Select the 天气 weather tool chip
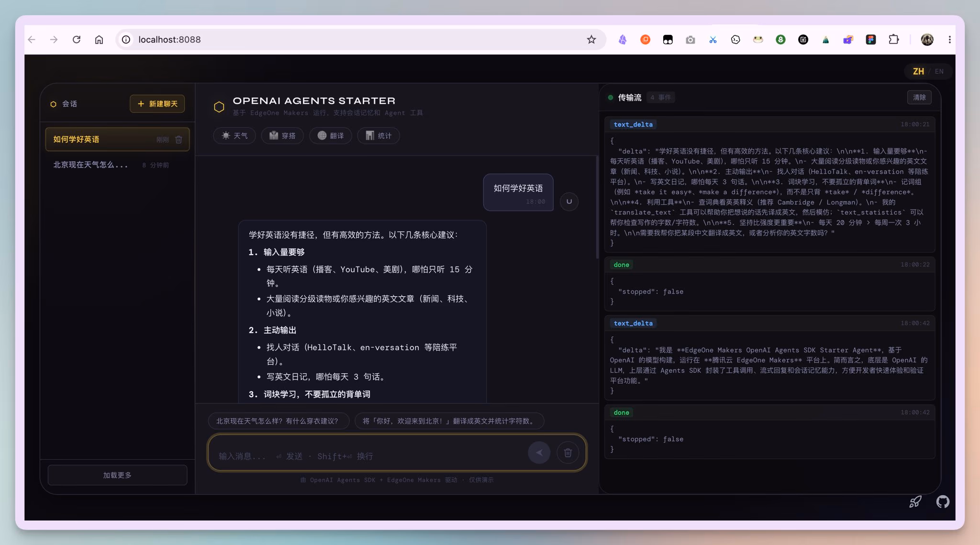The width and height of the screenshot is (980, 545). [x=234, y=136]
